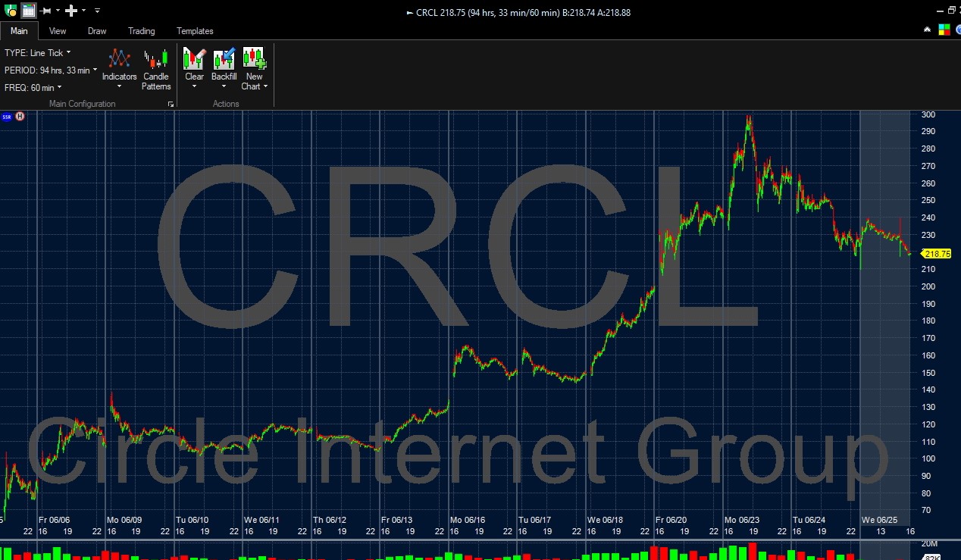Expand the Clear dropdown arrow

tap(194, 86)
